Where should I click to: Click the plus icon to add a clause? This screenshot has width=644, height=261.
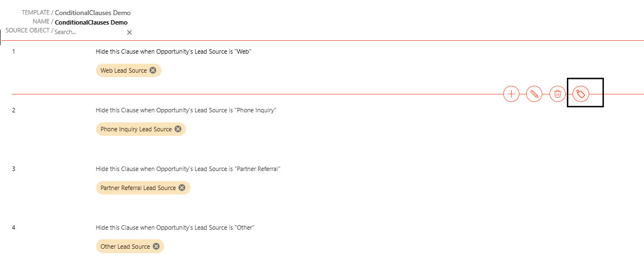click(x=511, y=94)
